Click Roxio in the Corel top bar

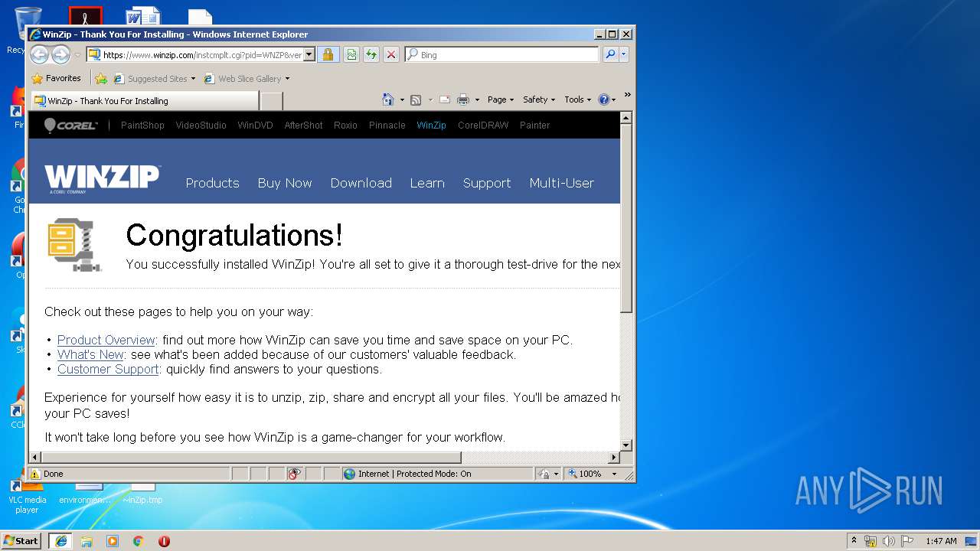(x=345, y=126)
